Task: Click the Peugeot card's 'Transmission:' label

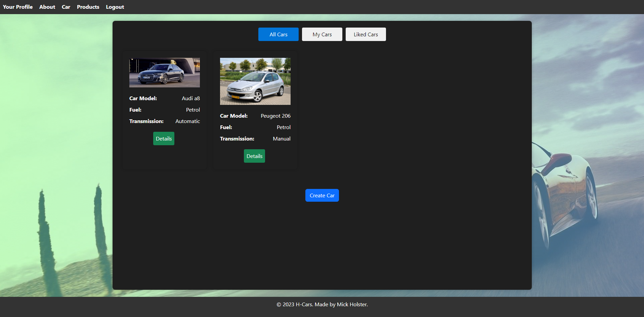Action: point(237,138)
